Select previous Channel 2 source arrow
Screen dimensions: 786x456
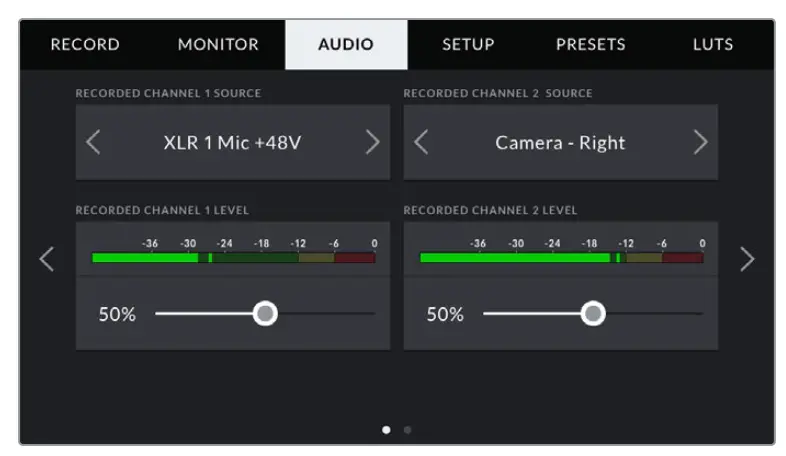point(421,142)
